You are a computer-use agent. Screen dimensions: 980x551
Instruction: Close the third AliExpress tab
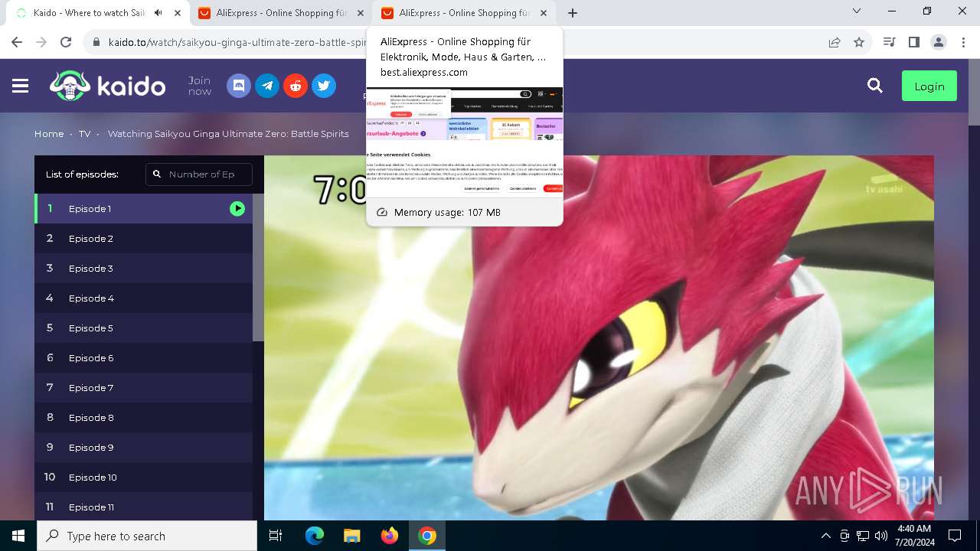pos(544,13)
